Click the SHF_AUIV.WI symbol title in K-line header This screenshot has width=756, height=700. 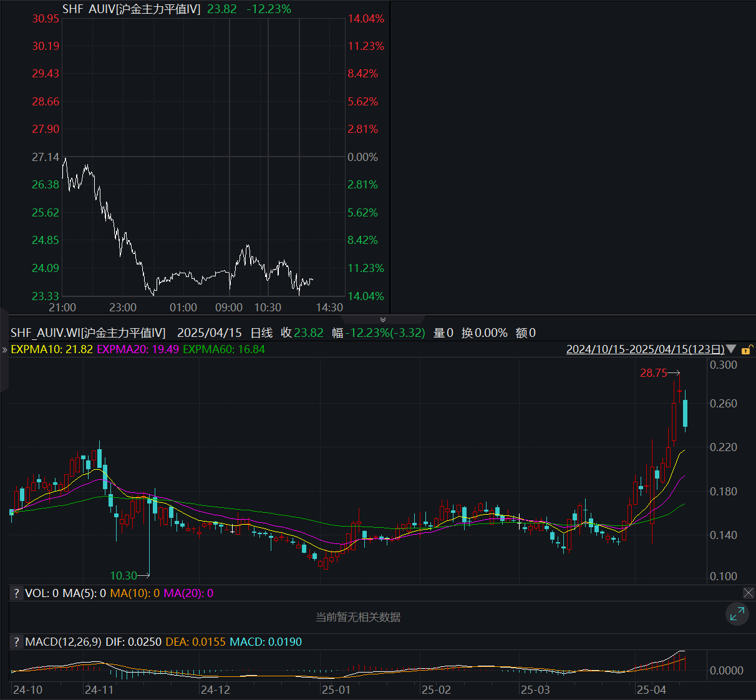pyautogui.click(x=88, y=333)
